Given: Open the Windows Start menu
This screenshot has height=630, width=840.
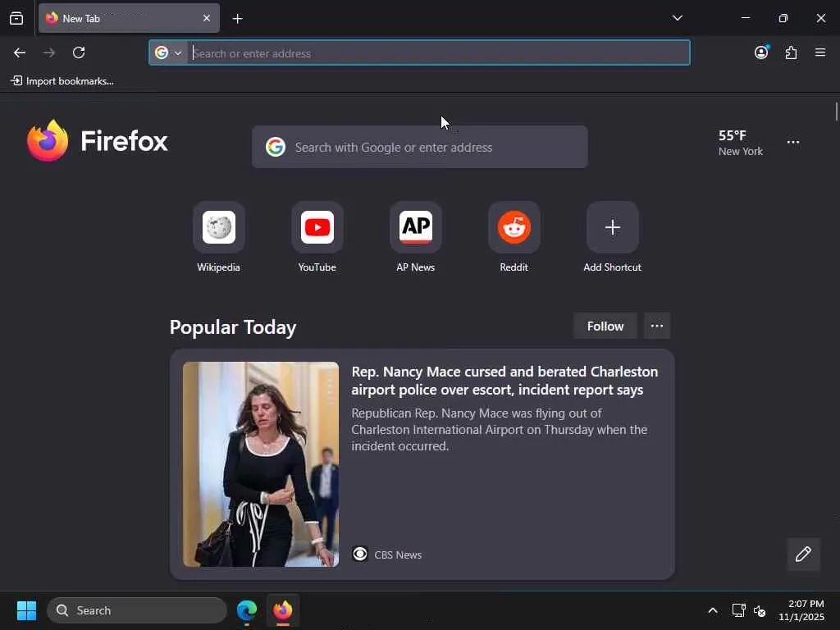Looking at the screenshot, I should (x=26, y=610).
